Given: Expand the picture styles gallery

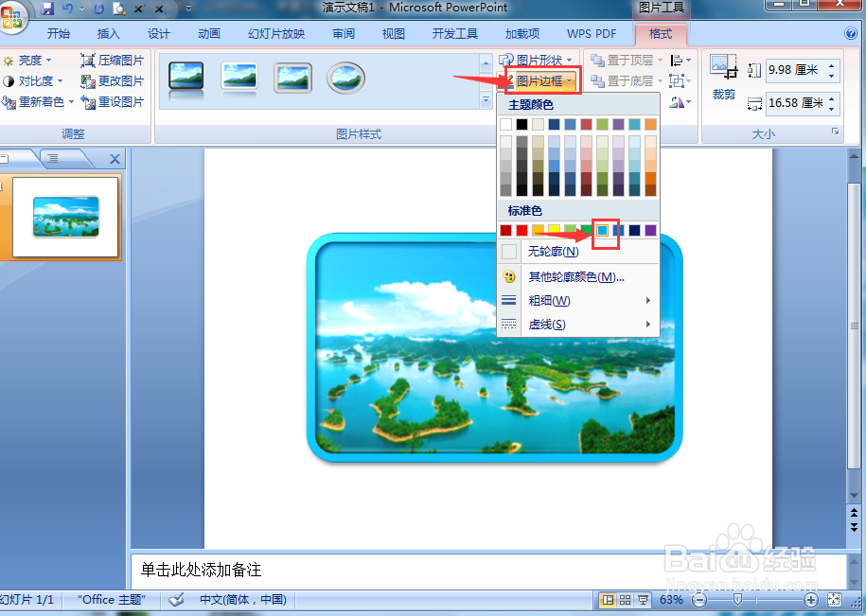Looking at the screenshot, I should point(486,100).
